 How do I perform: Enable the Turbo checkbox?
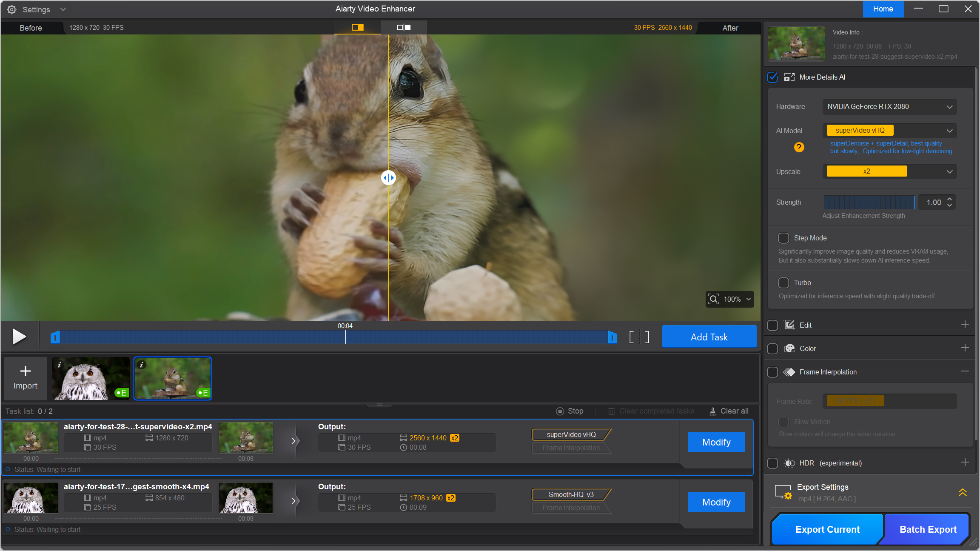tap(783, 283)
